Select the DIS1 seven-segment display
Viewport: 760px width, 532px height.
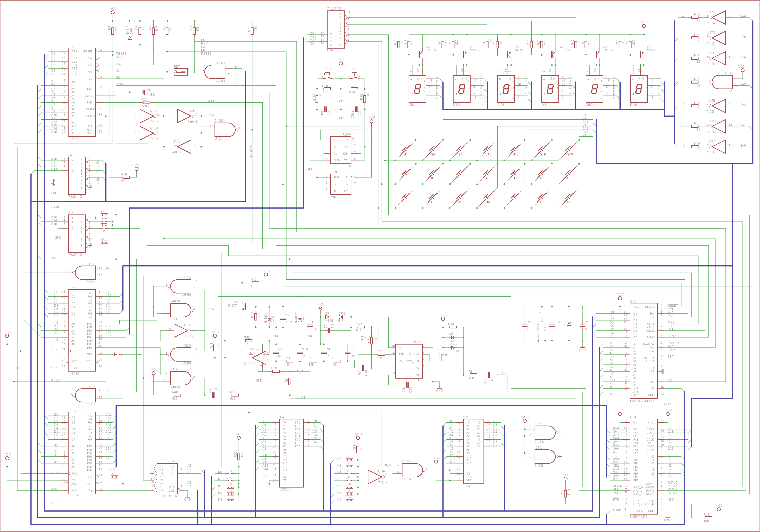point(417,89)
